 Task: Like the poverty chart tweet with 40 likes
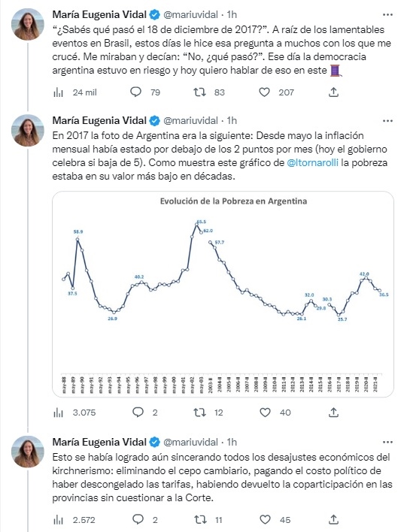tap(265, 413)
